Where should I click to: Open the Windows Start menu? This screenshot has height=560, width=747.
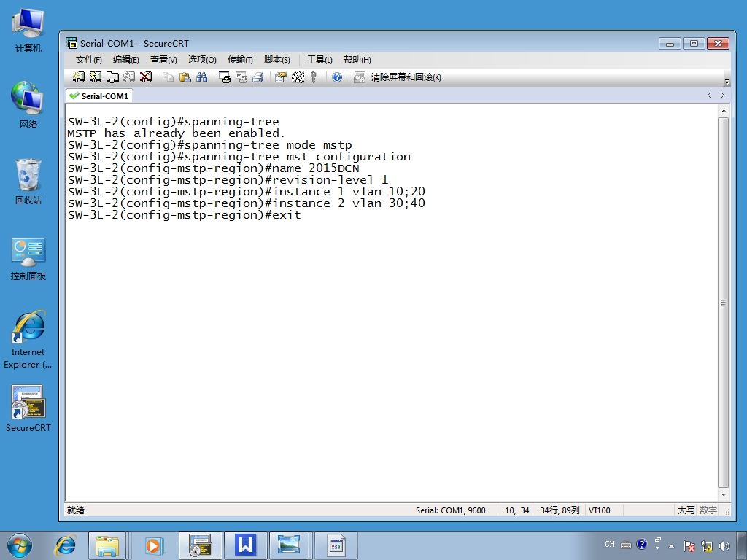[x=20, y=545]
